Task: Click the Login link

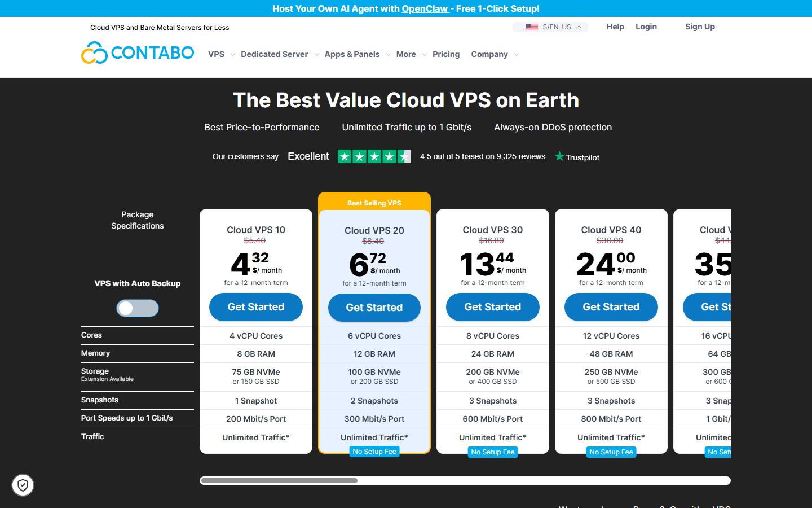Action: (646, 27)
